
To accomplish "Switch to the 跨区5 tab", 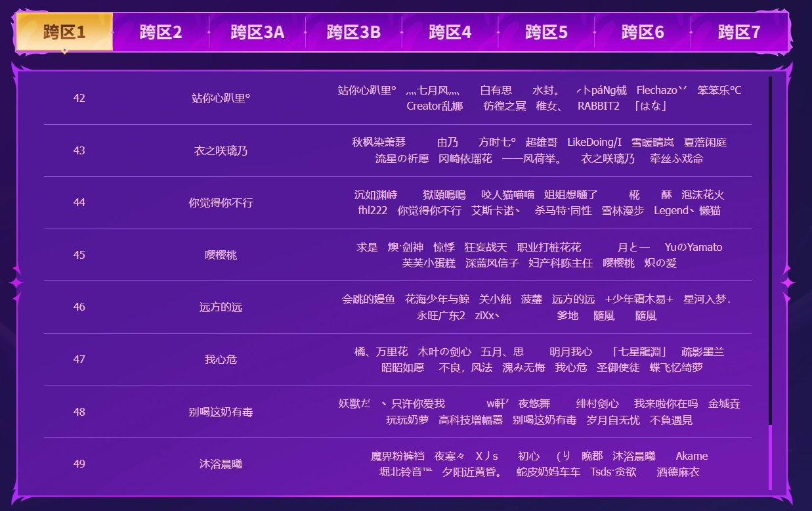I will (x=547, y=31).
